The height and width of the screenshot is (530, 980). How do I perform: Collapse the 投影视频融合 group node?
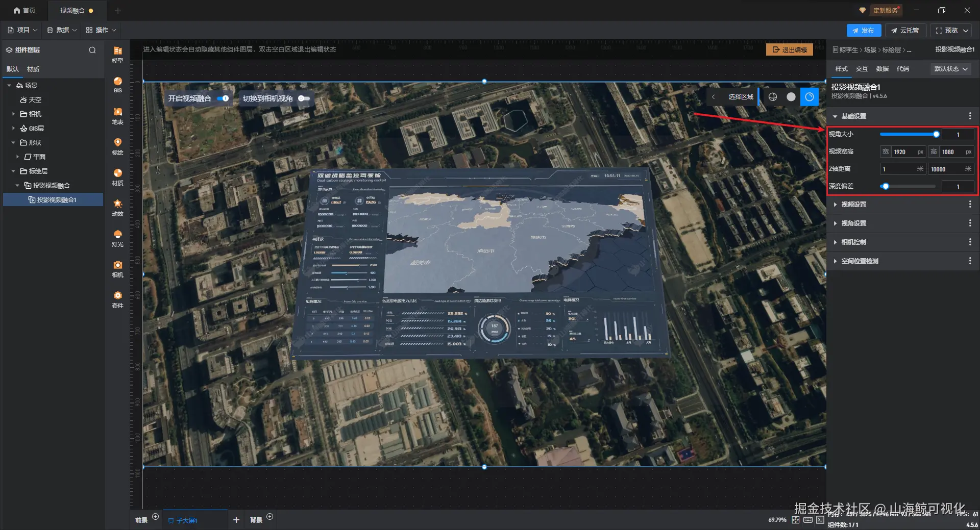[17, 186]
